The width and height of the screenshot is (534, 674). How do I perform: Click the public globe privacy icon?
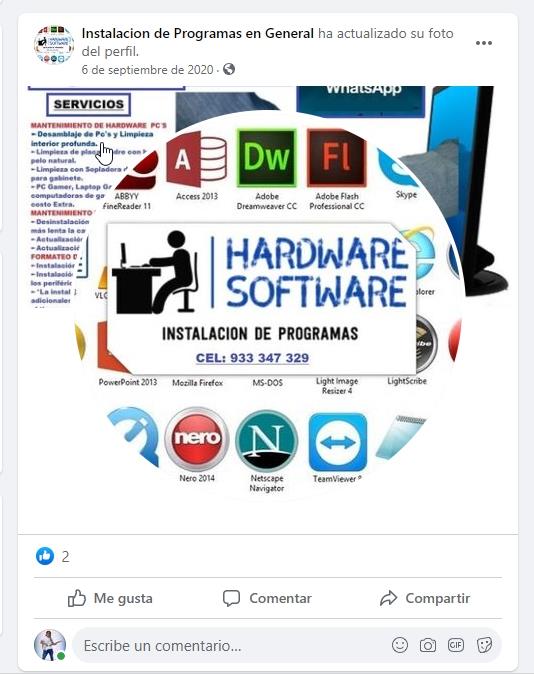[229, 69]
